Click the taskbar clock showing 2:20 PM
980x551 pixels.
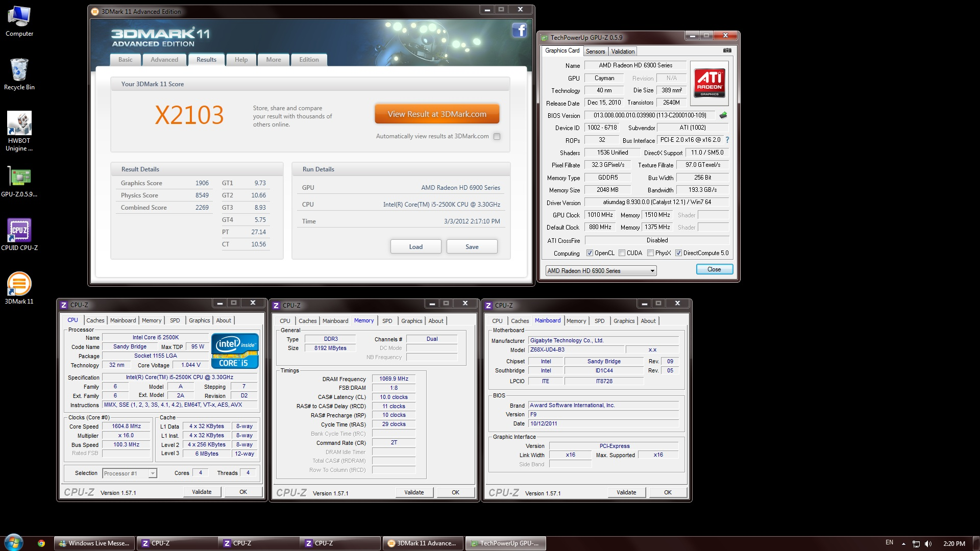[x=954, y=544]
